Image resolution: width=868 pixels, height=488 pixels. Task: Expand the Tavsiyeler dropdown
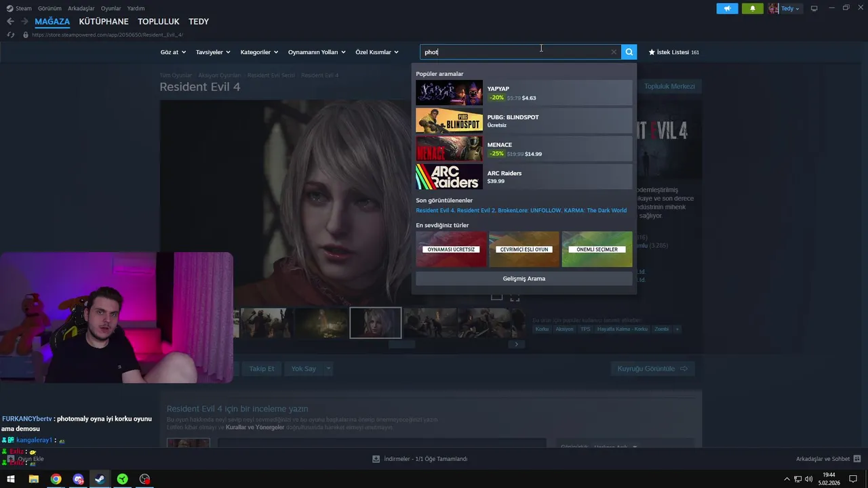point(213,52)
